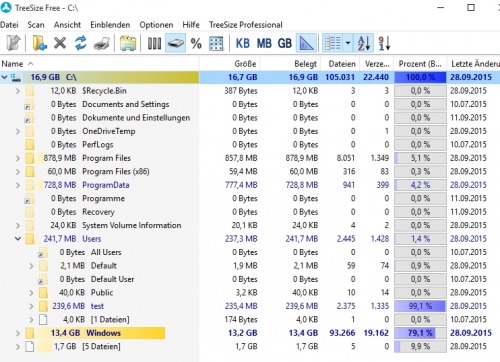This screenshot has width=500, height=362.
Task: Refresh the scan with blue arrows icon
Action: click(x=81, y=43)
